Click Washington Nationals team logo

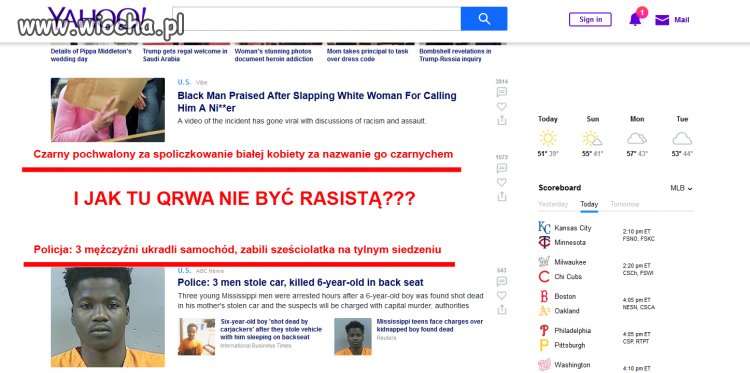pos(544,365)
